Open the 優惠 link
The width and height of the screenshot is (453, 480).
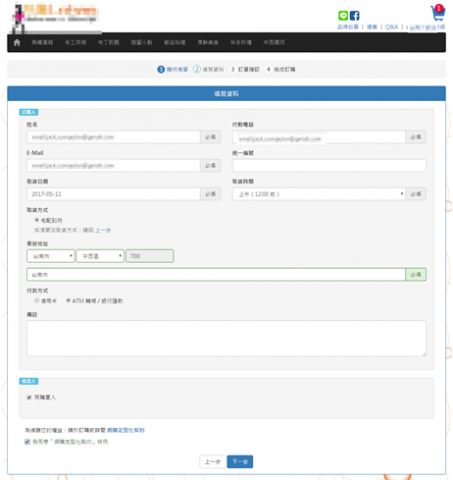(372, 27)
